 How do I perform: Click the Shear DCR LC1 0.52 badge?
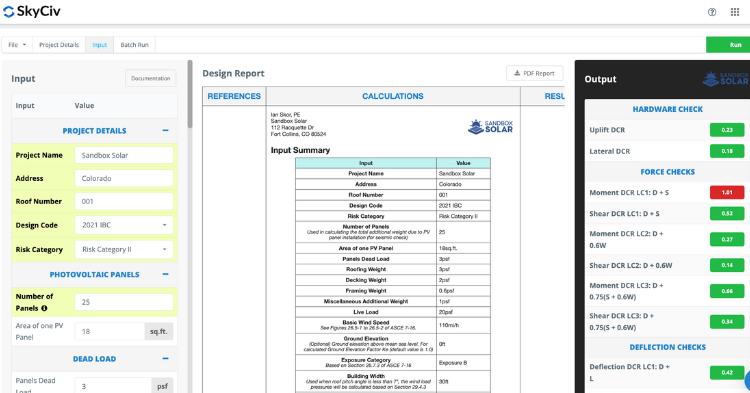[x=727, y=213]
